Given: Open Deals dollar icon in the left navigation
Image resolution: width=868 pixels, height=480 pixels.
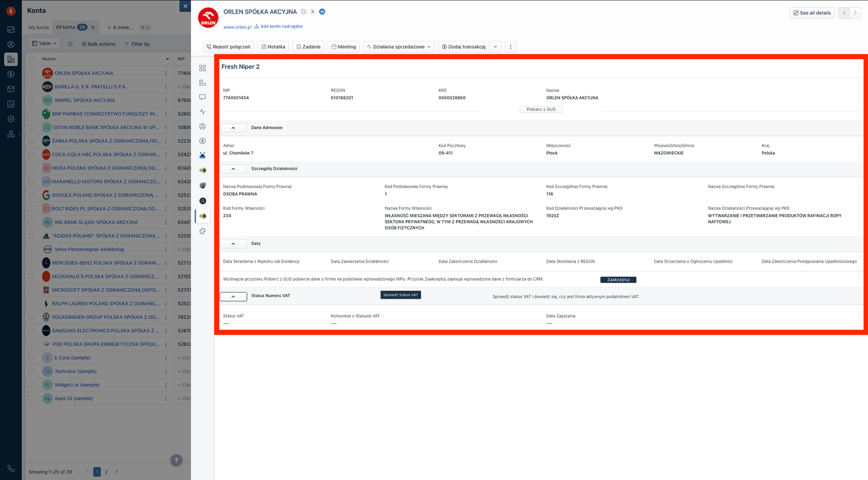Looking at the screenshot, I should 11,74.
